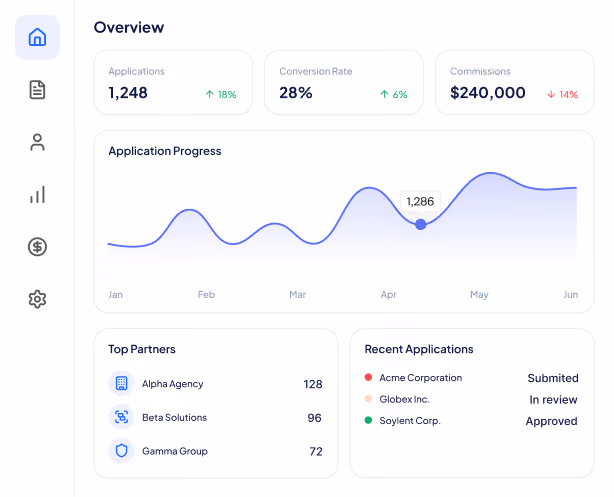Click the 1,286 chart tooltip
This screenshot has width=614, height=497.
(420, 201)
